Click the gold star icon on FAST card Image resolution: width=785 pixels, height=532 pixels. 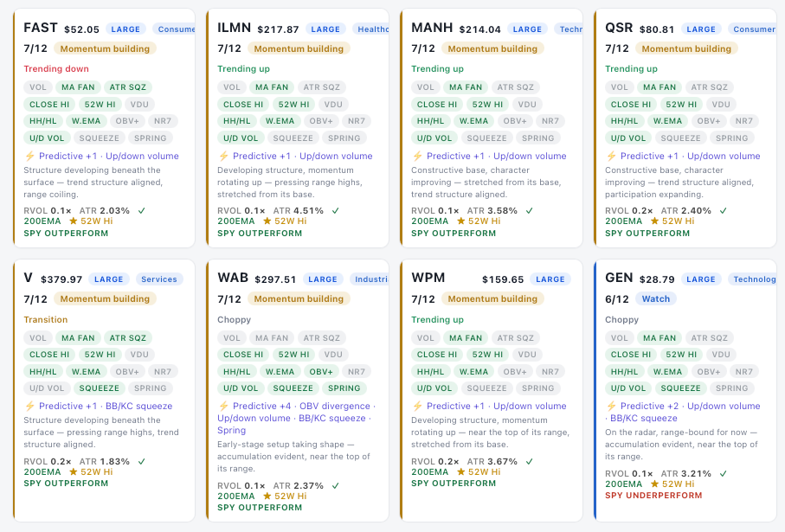click(x=73, y=221)
